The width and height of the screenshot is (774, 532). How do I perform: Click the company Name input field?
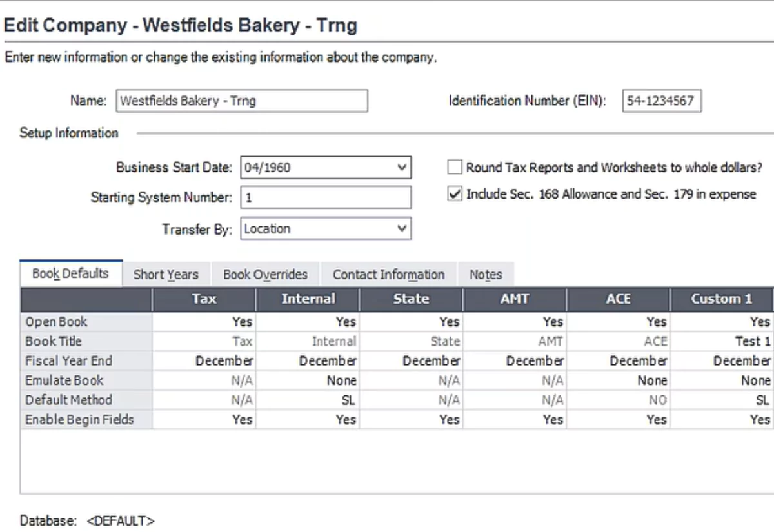point(242,101)
